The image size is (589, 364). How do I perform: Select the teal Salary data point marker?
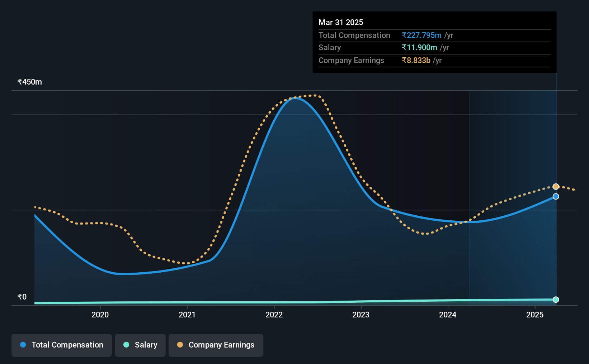tap(556, 300)
